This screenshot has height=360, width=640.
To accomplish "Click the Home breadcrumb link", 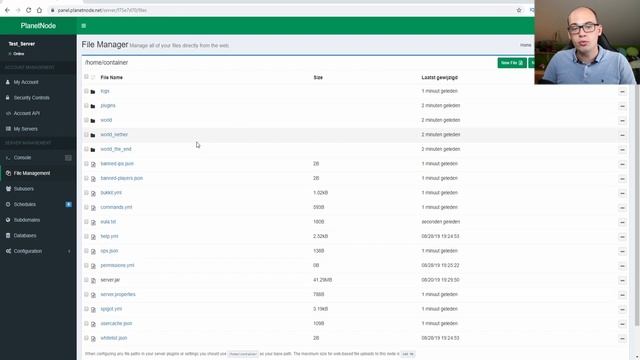I will click(526, 45).
